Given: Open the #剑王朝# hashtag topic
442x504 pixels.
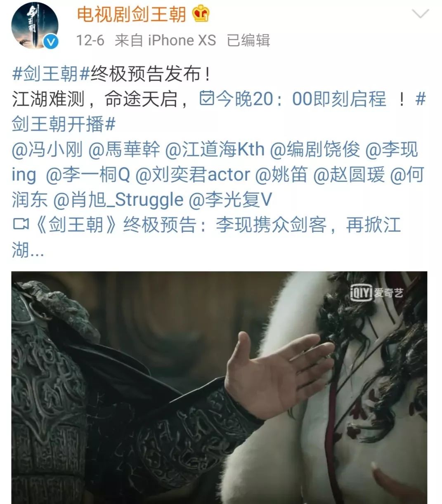Looking at the screenshot, I should click(51, 74).
